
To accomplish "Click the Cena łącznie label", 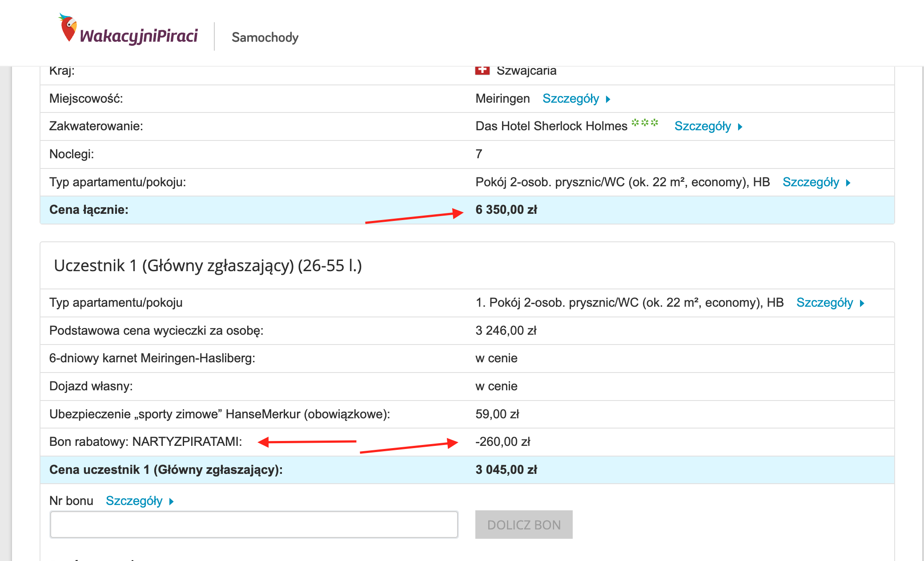I will click(88, 210).
